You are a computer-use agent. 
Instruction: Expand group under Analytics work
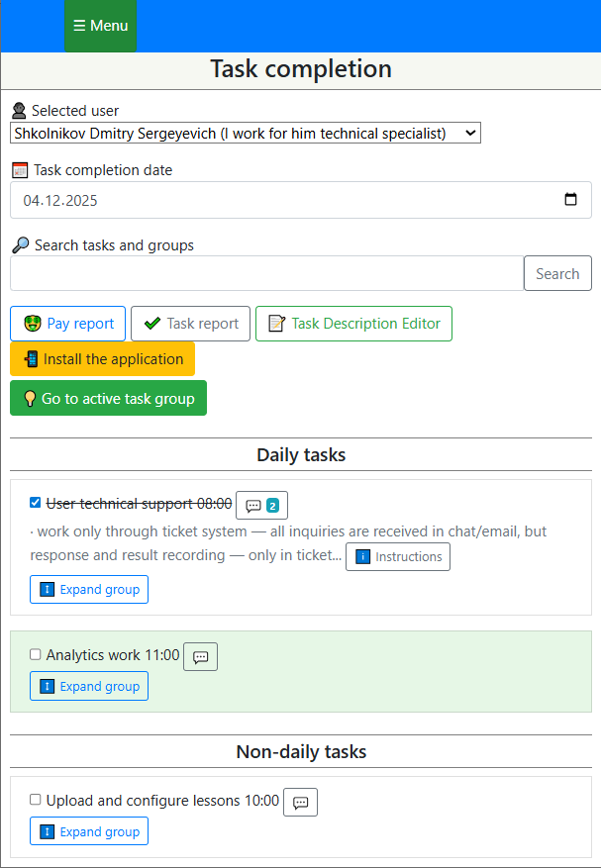coord(89,687)
